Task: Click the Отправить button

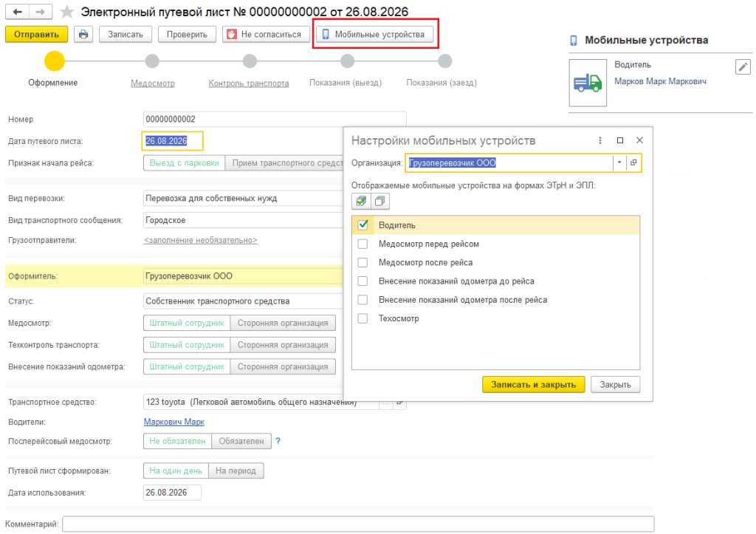Action: (x=37, y=34)
